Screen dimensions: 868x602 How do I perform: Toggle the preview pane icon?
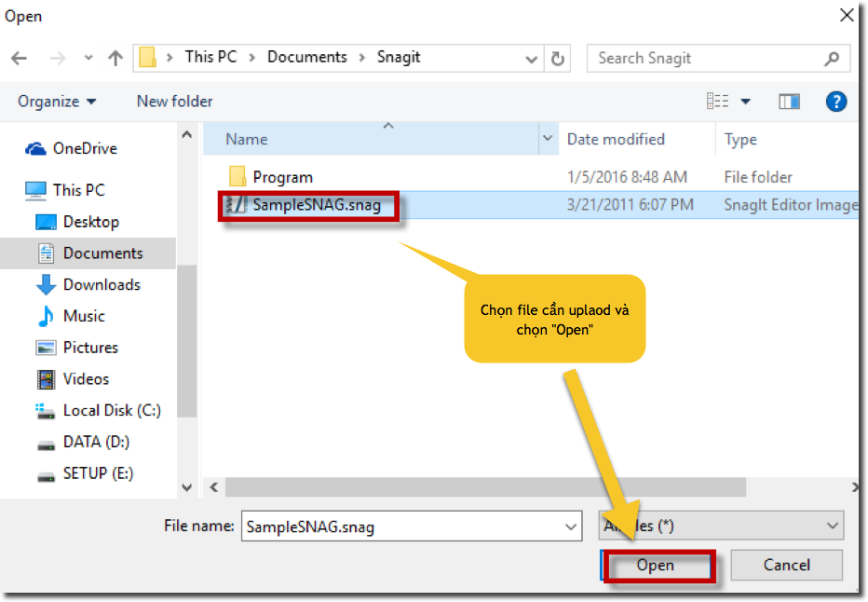789,102
